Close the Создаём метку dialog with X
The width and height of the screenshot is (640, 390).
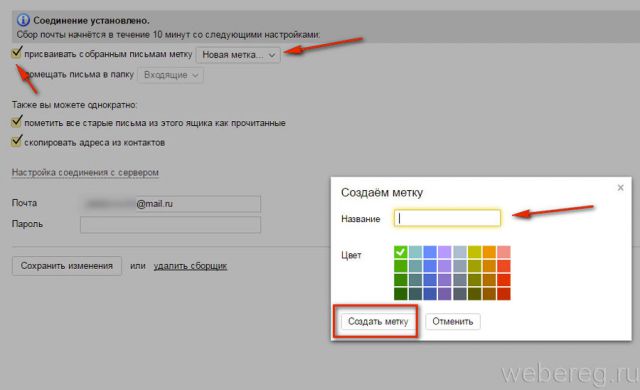(620, 188)
